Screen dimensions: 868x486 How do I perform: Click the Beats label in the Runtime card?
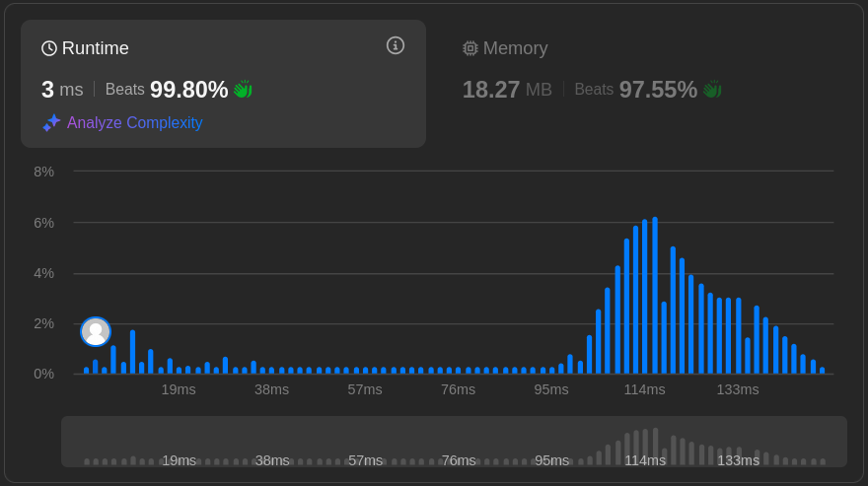click(124, 89)
